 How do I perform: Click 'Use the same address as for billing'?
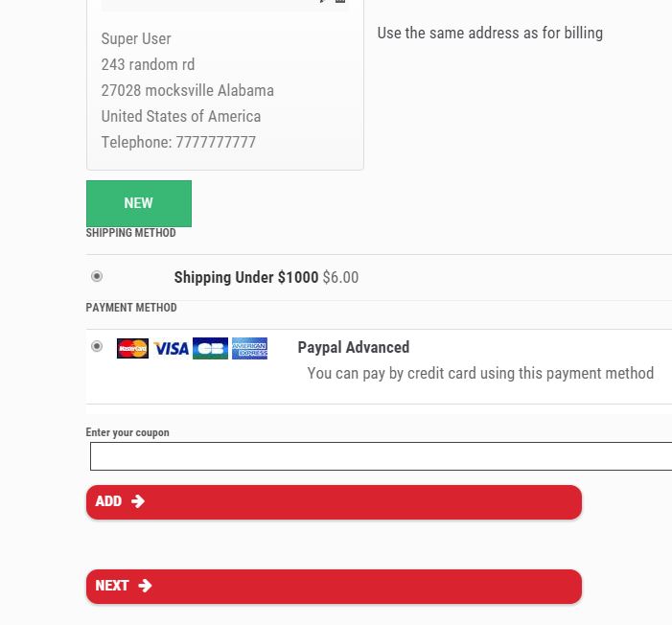coord(490,34)
